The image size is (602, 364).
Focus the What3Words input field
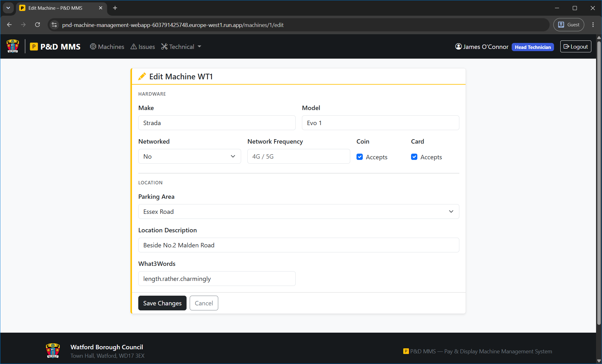coord(217,279)
